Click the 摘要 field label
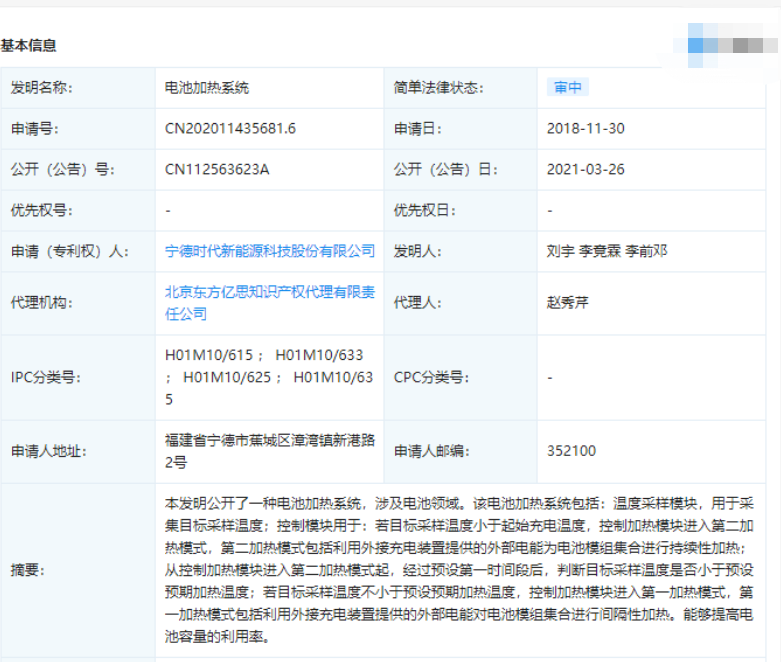The width and height of the screenshot is (781, 662). (x=28, y=570)
